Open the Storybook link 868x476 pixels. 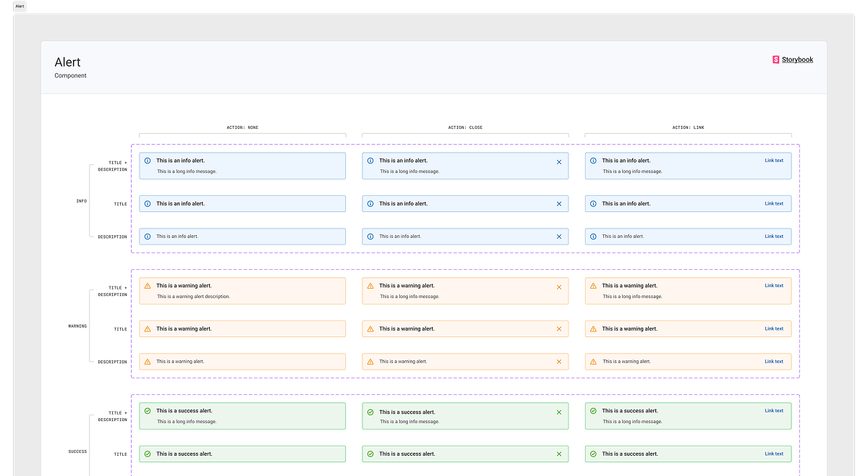coord(797,60)
